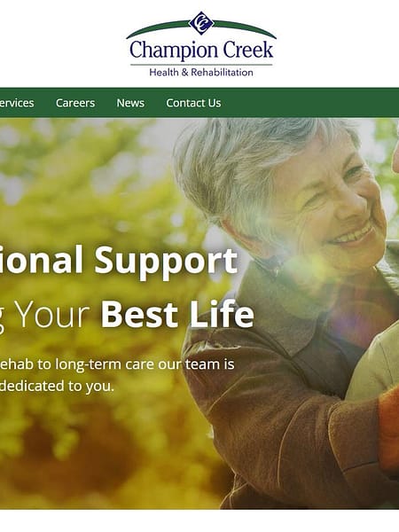Click empty green navigation bar area right of Contact Us

tap(309, 103)
